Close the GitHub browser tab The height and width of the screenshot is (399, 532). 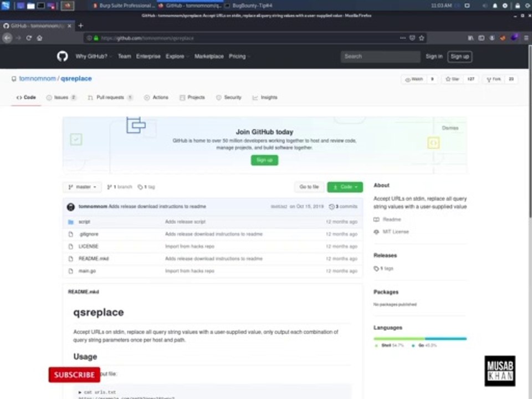[70, 26]
